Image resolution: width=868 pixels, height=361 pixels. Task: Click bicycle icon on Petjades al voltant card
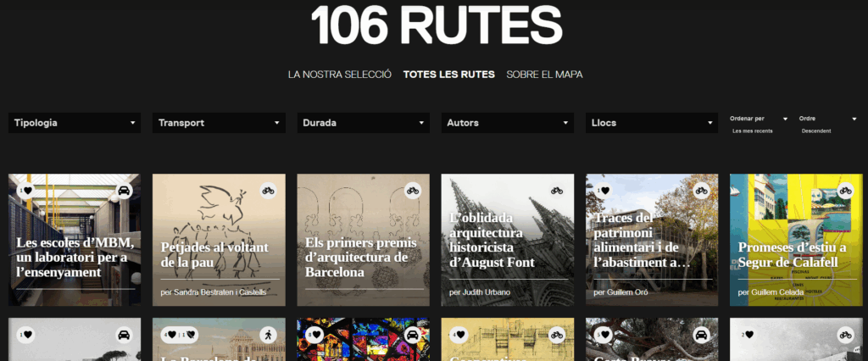pyautogui.click(x=268, y=191)
